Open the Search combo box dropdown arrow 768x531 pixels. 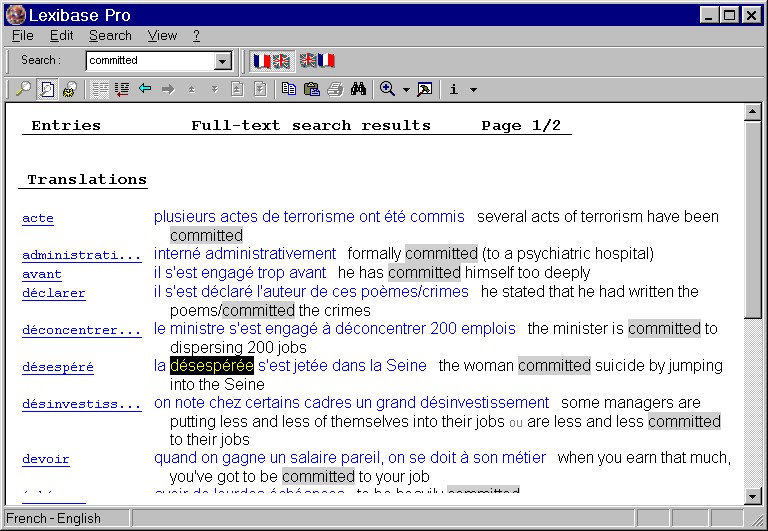pos(222,61)
